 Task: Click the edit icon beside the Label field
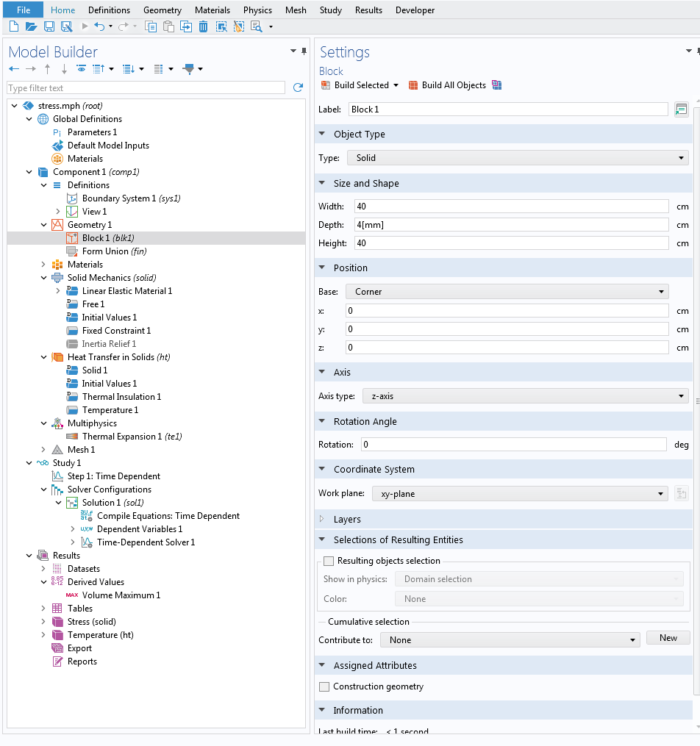[681, 109]
